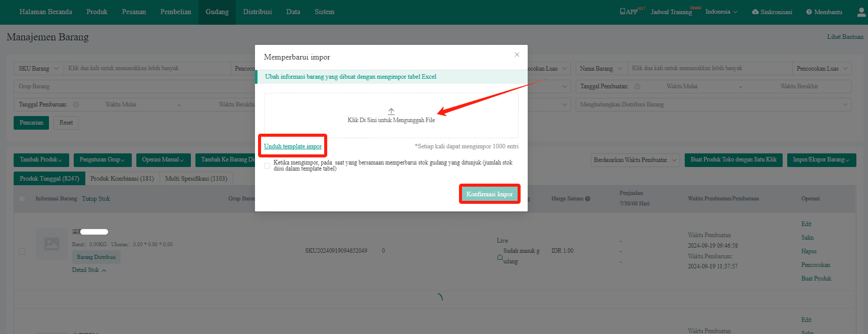
Task: Click the user profile icon
Action: click(x=861, y=12)
